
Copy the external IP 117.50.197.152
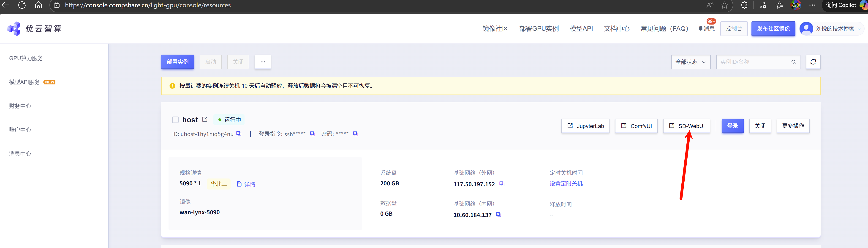(502, 184)
